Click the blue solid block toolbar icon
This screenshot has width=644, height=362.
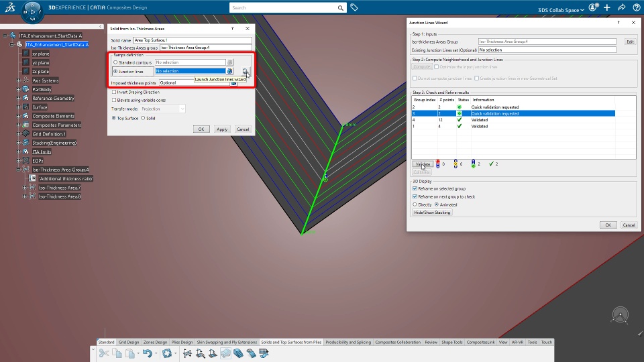tap(238, 353)
